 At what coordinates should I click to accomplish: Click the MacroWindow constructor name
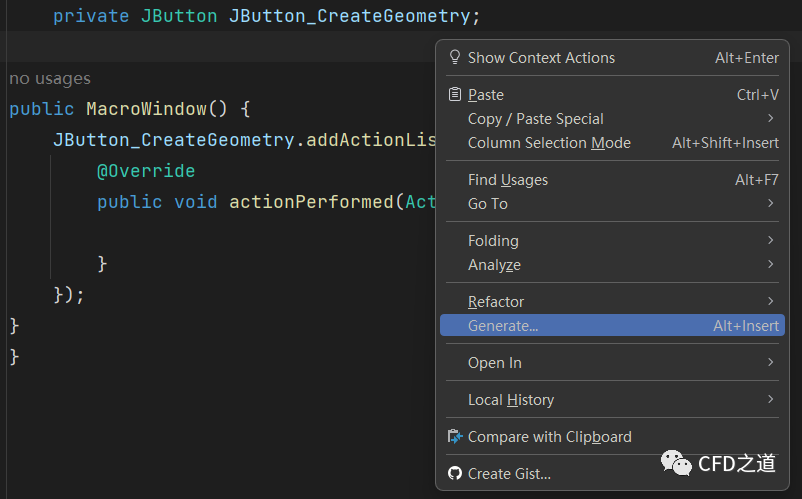point(146,109)
